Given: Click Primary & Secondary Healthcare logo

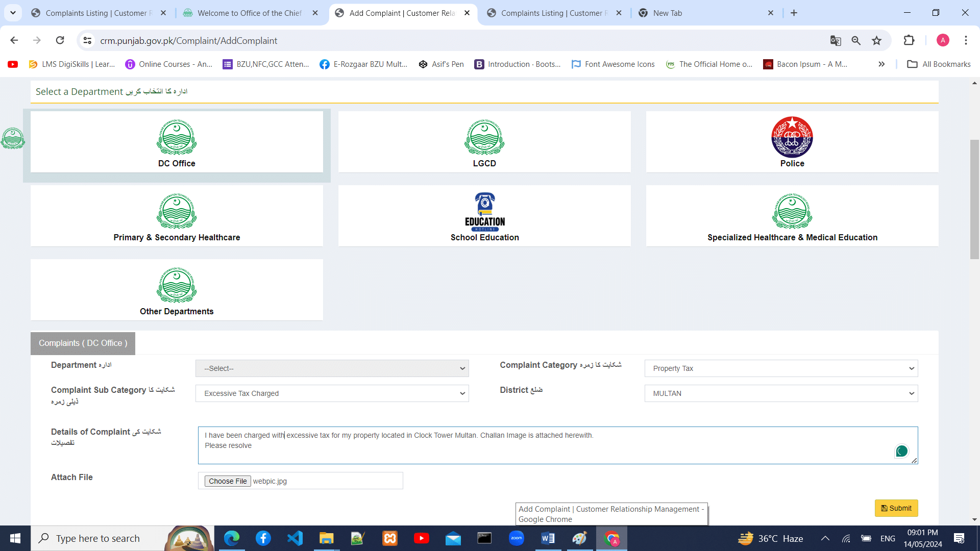Looking at the screenshot, I should coord(177,211).
